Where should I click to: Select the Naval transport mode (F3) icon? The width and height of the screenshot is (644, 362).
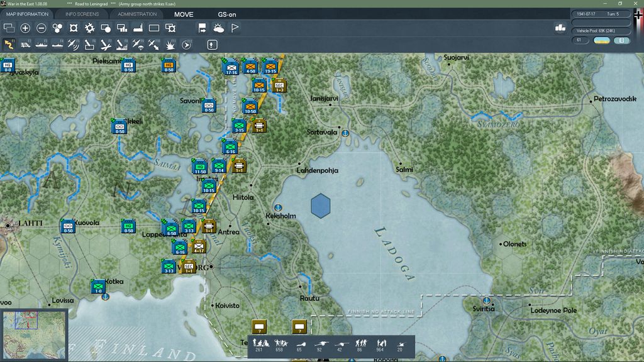click(41, 45)
